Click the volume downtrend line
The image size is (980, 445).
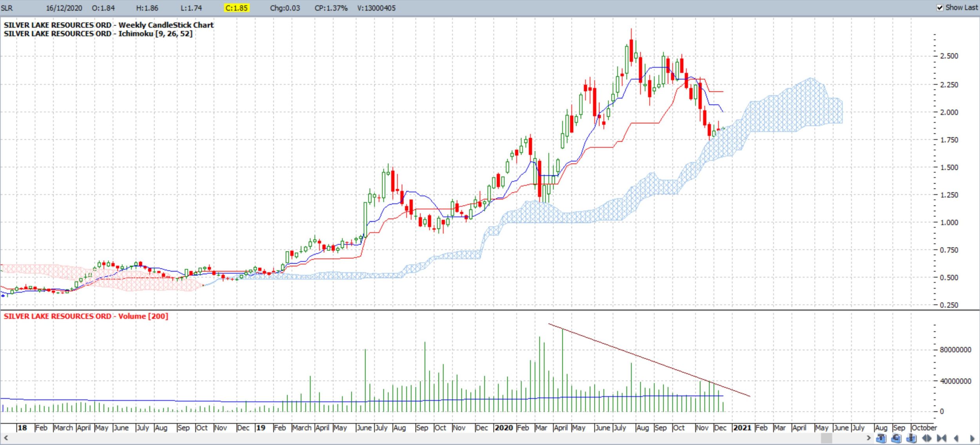(649, 360)
